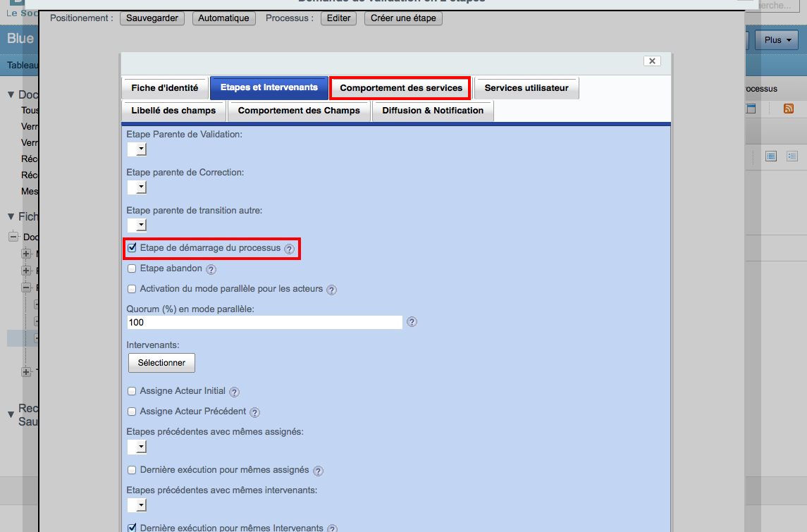Enable Activation du mode parallèle pour les acteurs

(132, 289)
